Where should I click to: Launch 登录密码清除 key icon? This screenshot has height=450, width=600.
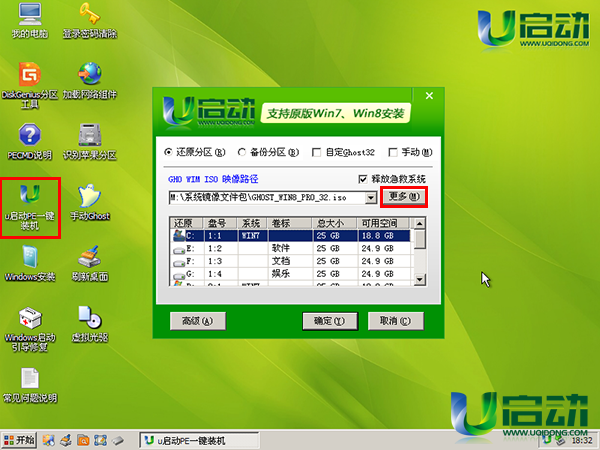pyautogui.click(x=90, y=20)
